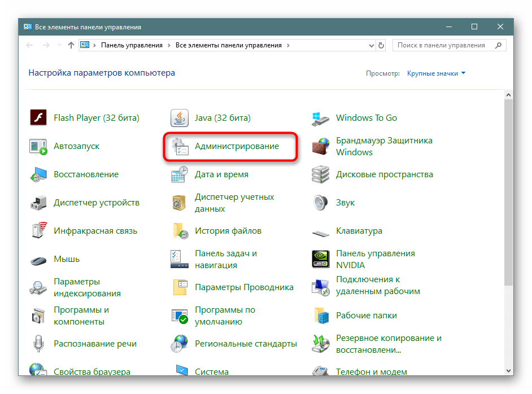
Task: Click the scrollbar down arrow
Action: coord(508,371)
